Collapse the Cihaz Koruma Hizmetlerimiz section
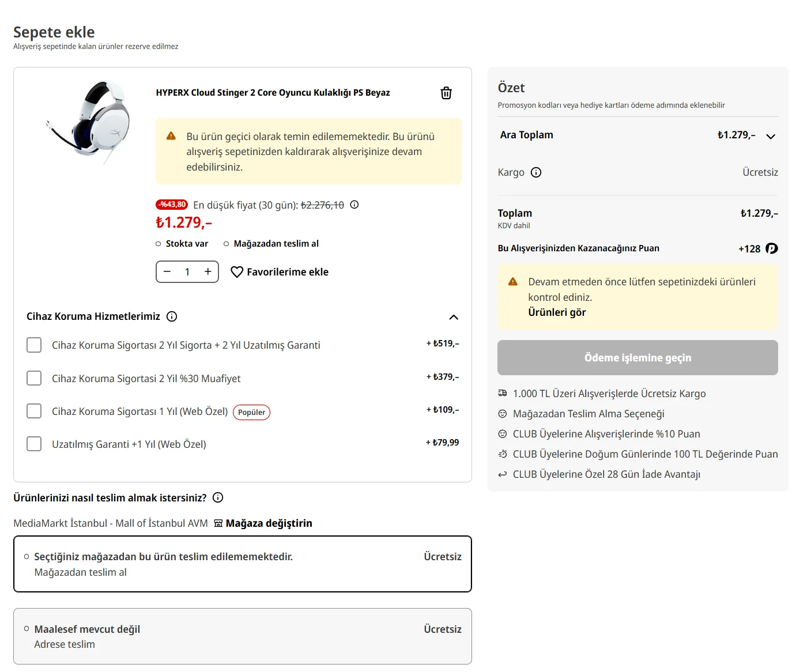 (454, 317)
